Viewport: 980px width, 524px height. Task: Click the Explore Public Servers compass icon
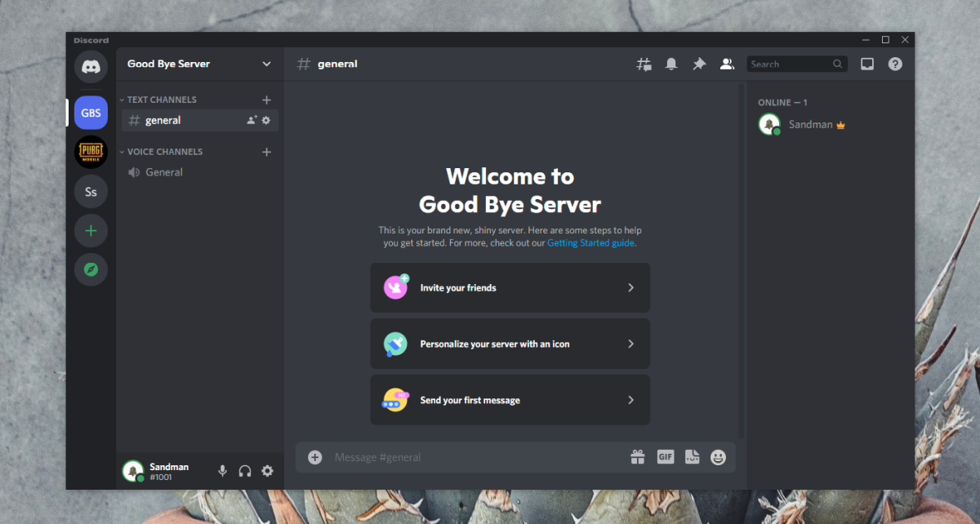pyautogui.click(x=91, y=269)
